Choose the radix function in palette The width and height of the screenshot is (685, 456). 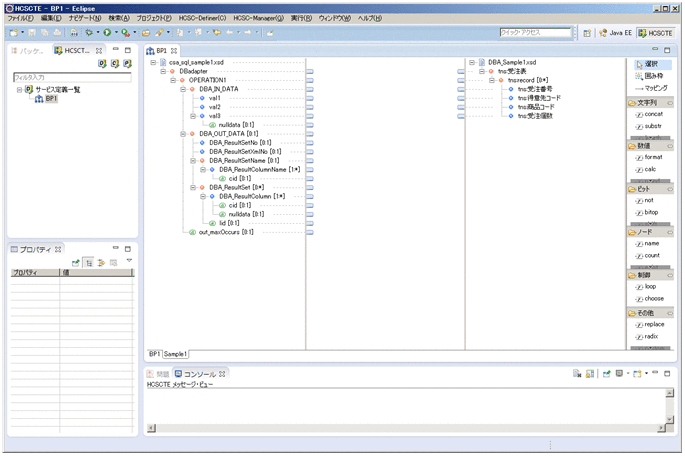click(654, 338)
